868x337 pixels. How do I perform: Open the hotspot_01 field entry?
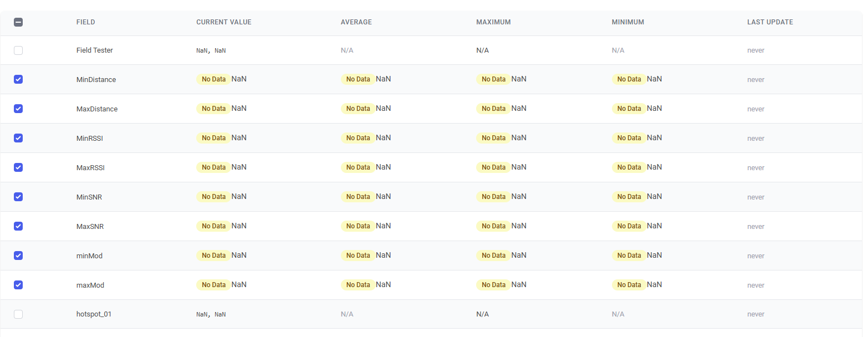[x=94, y=314]
